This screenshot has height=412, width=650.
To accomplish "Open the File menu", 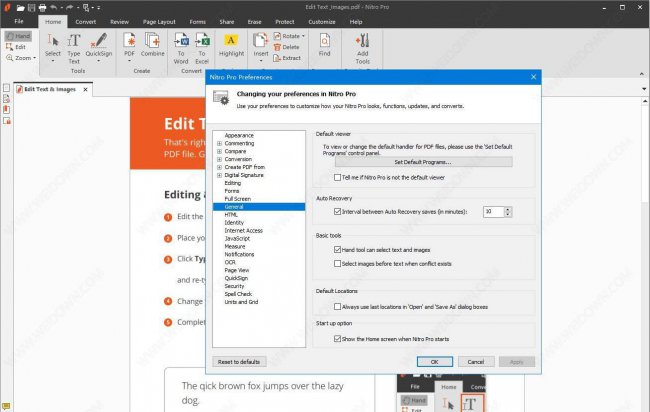I will pyautogui.click(x=19, y=22).
